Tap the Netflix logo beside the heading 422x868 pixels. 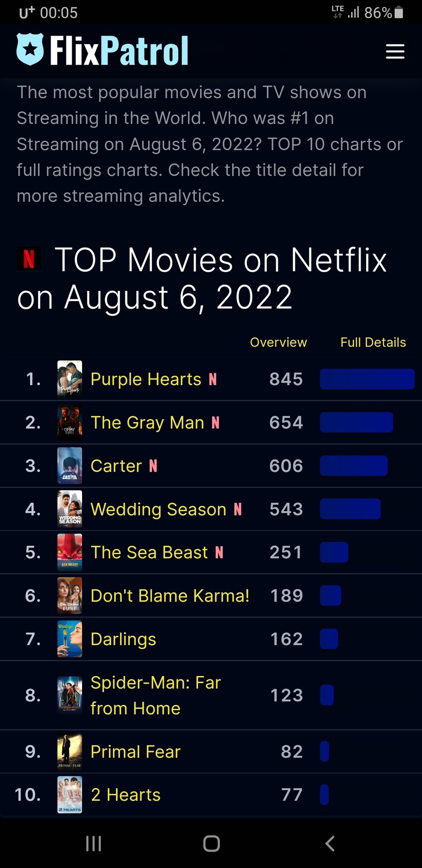tap(29, 259)
